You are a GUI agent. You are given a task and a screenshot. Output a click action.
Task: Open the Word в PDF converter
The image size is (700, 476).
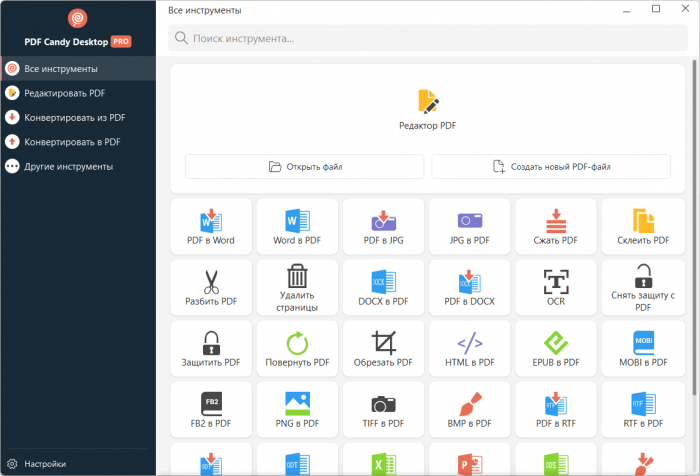point(297,227)
